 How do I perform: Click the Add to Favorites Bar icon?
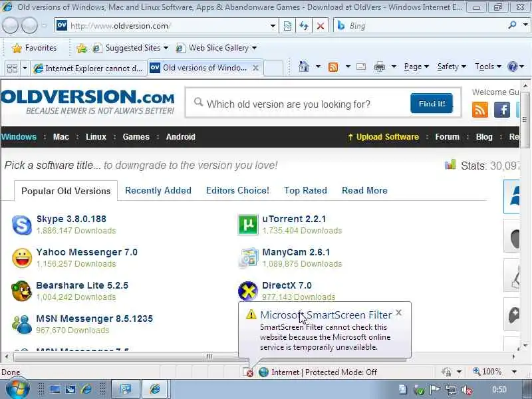[81, 48]
